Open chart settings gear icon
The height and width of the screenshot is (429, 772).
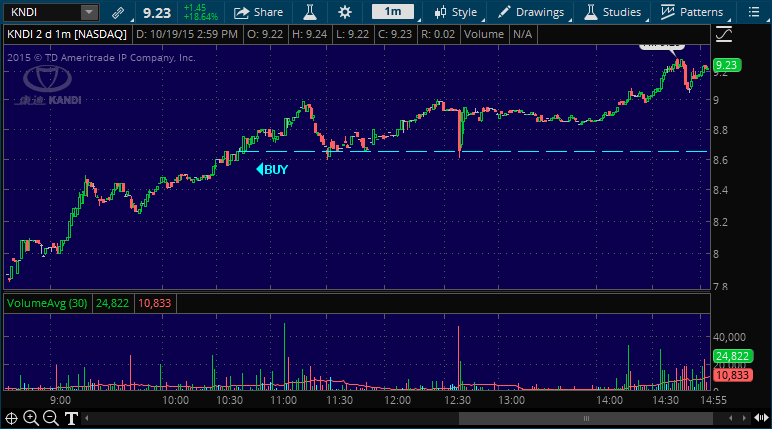pos(345,12)
